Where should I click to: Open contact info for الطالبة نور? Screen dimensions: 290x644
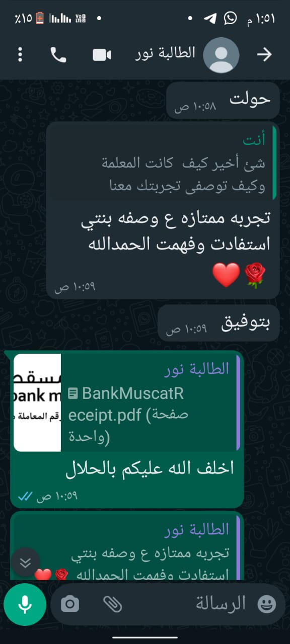[x=166, y=54]
